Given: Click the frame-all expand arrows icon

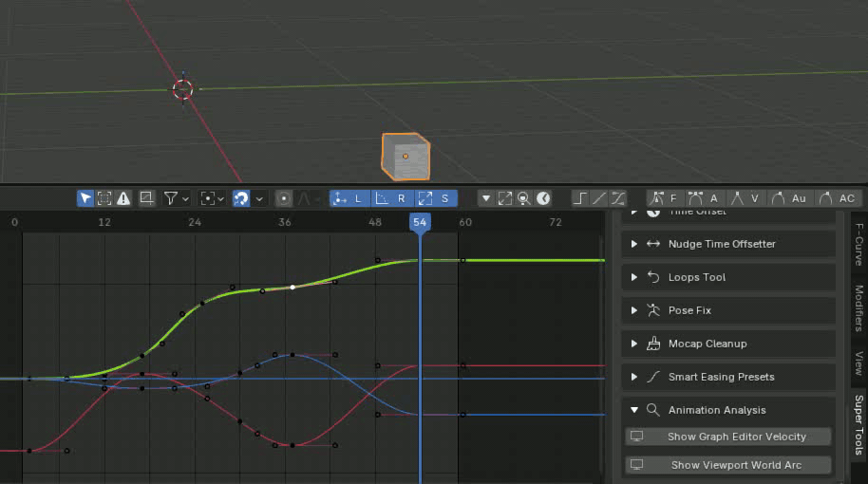Looking at the screenshot, I should tap(505, 198).
